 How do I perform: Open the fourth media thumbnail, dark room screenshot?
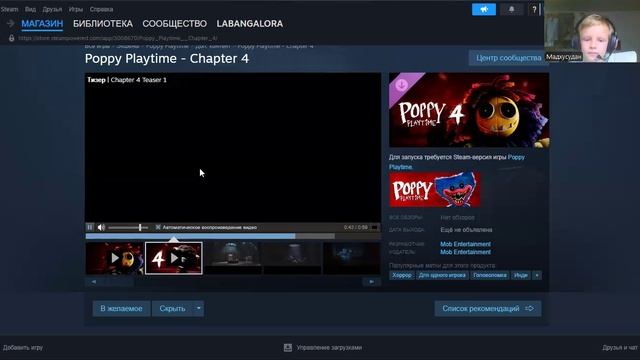pos(292,258)
